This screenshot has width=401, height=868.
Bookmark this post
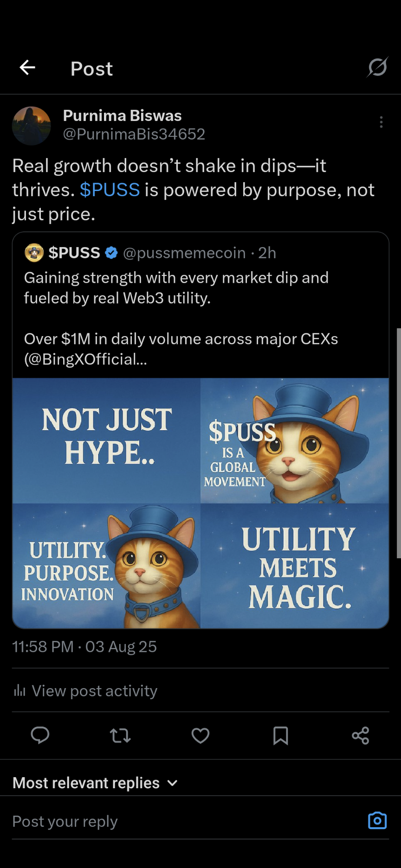click(280, 735)
